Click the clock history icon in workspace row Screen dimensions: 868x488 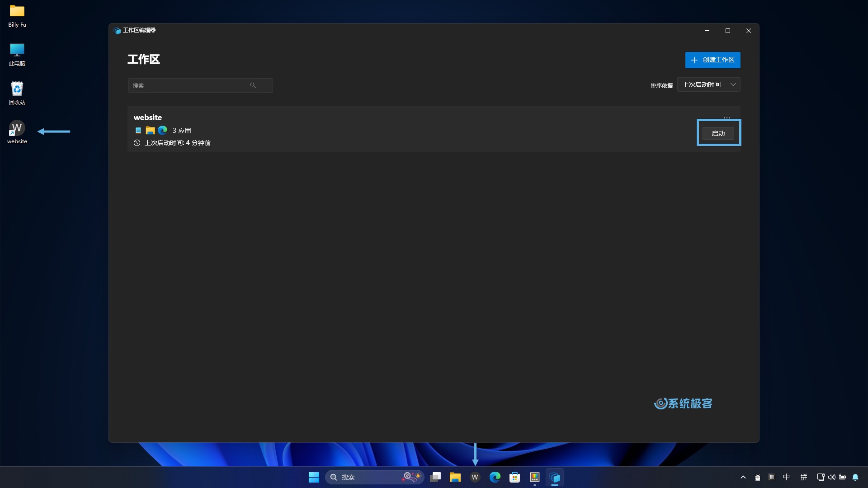(137, 143)
